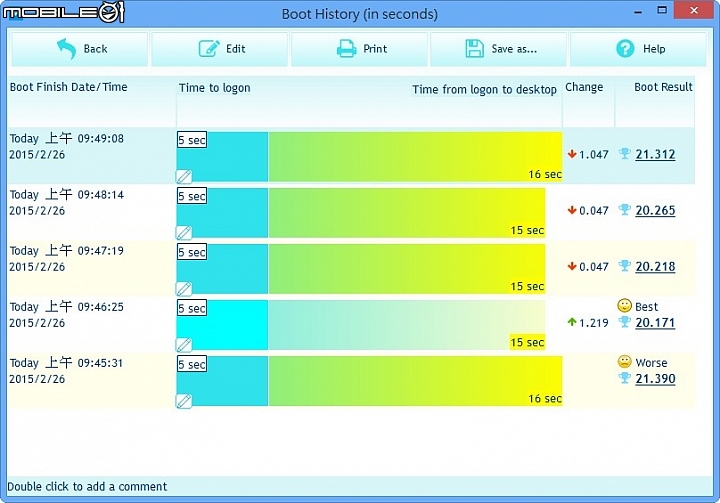
Task: Click the 'Double click to add a comment' status text
Action: point(87,486)
